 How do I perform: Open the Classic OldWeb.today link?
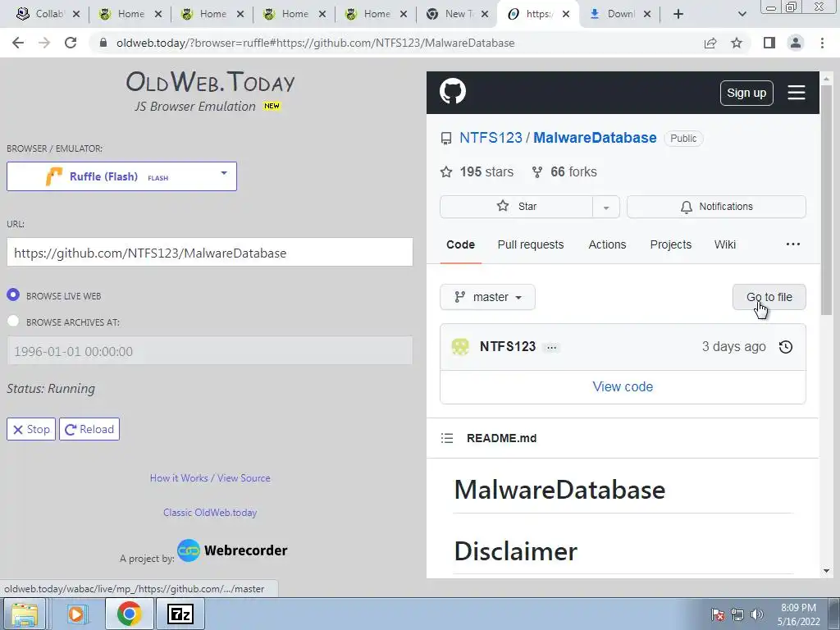(x=210, y=512)
